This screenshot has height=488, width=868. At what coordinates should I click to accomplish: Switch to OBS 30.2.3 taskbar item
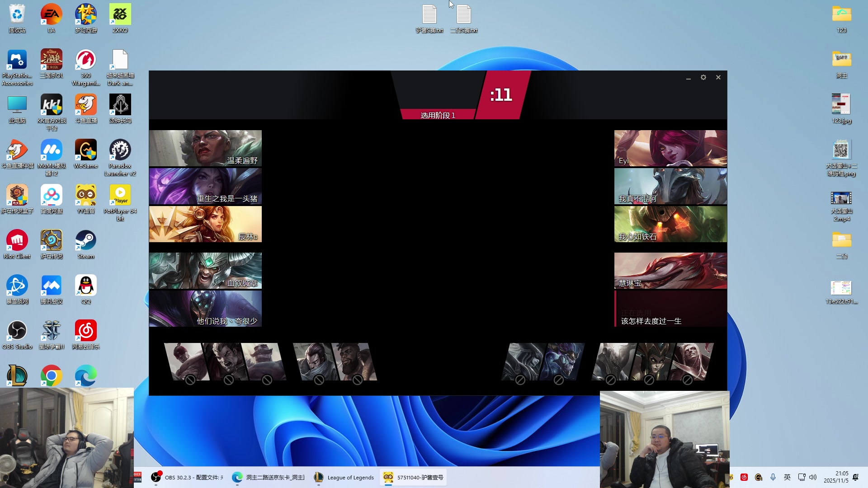pos(187,477)
